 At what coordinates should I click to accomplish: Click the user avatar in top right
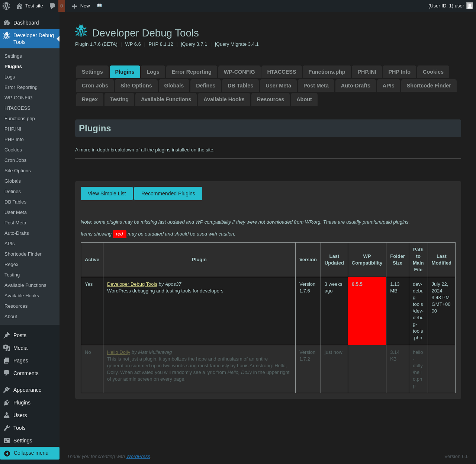(x=470, y=6)
